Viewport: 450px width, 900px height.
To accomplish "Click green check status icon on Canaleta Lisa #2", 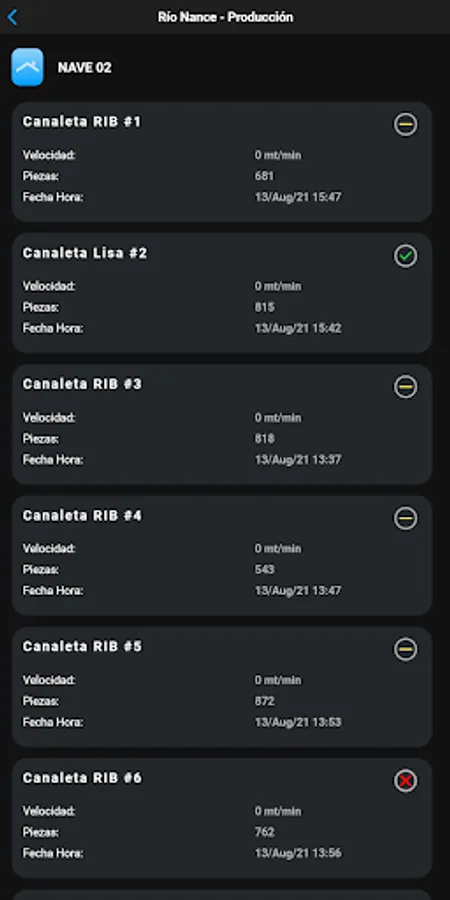I will [406, 256].
